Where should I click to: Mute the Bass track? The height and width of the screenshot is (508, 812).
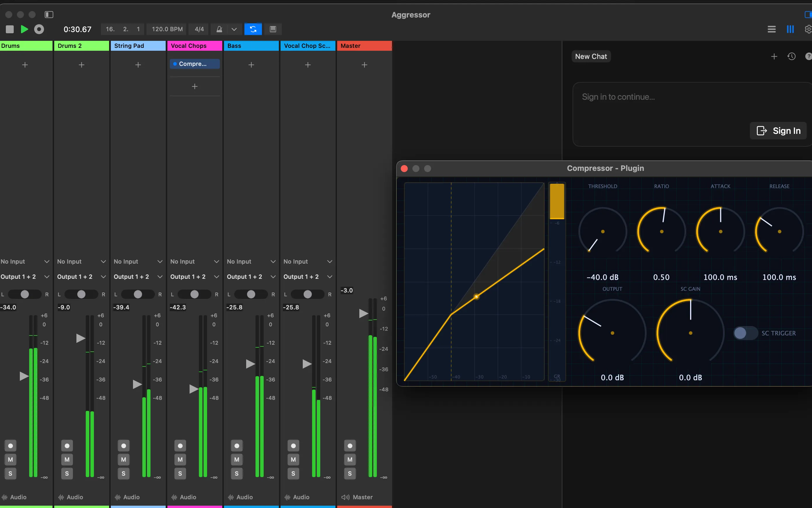tap(237, 459)
